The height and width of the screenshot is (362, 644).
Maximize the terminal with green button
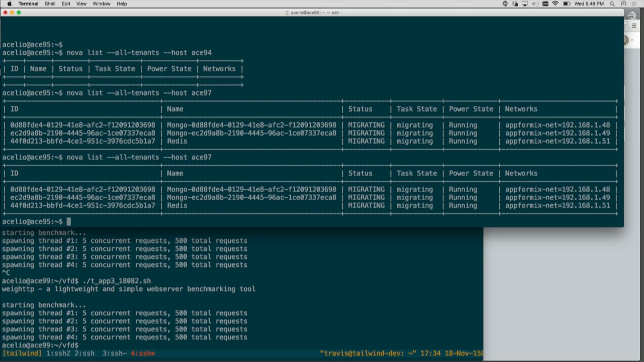tap(19, 13)
